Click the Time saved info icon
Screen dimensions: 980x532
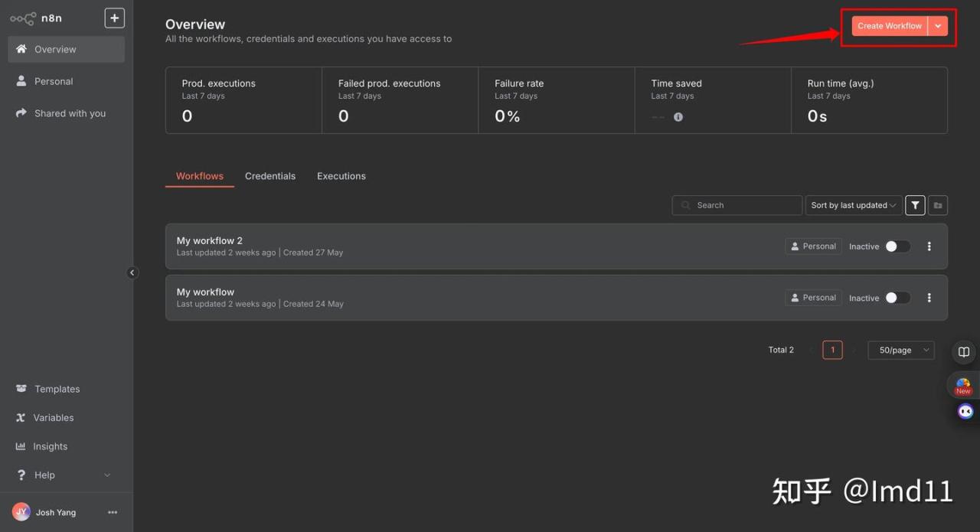point(678,117)
